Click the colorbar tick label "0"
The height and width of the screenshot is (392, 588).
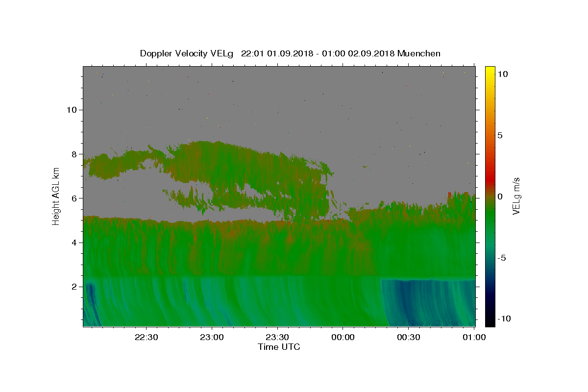point(500,196)
